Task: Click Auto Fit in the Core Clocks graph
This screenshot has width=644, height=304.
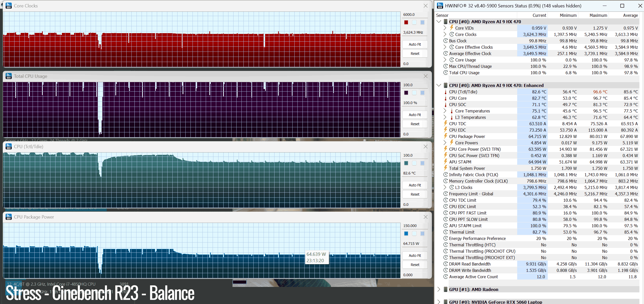Action: (x=415, y=44)
